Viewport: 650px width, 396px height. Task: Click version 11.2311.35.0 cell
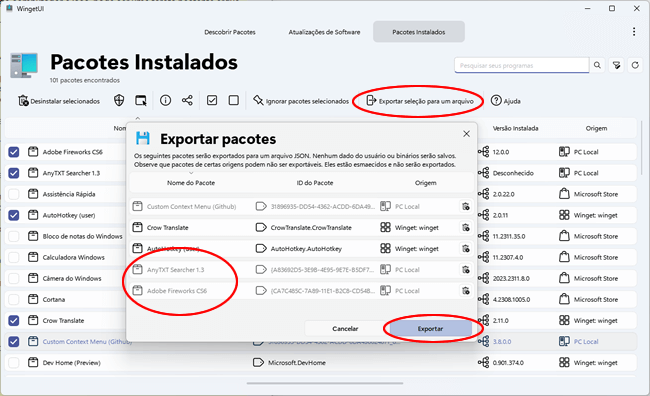[509, 236]
